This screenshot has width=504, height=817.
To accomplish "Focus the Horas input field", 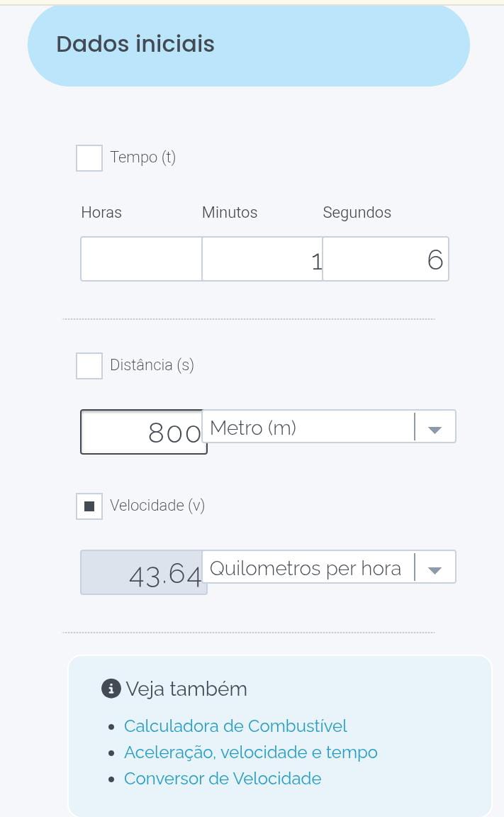I will (x=141, y=259).
